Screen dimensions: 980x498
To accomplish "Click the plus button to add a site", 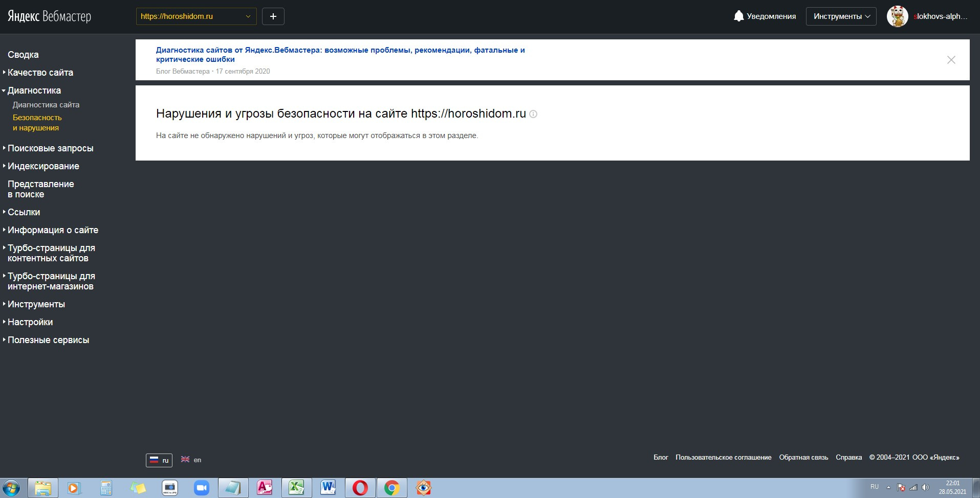I will coord(273,16).
